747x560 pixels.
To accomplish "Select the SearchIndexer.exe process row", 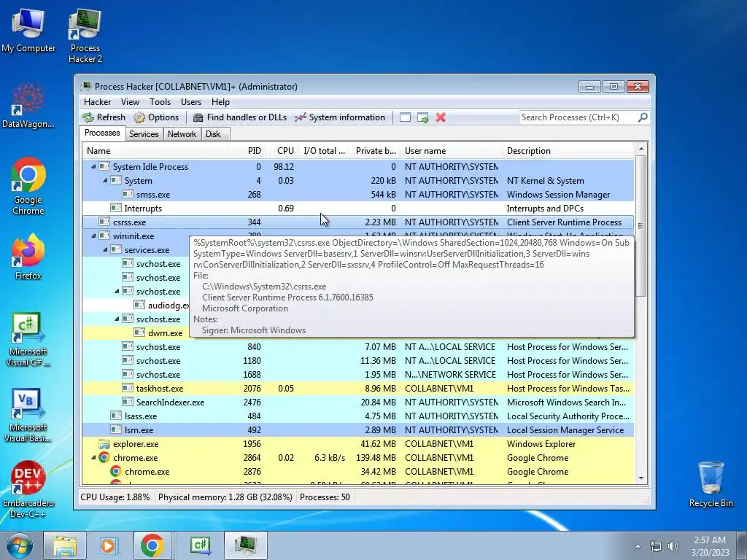I will [x=357, y=402].
